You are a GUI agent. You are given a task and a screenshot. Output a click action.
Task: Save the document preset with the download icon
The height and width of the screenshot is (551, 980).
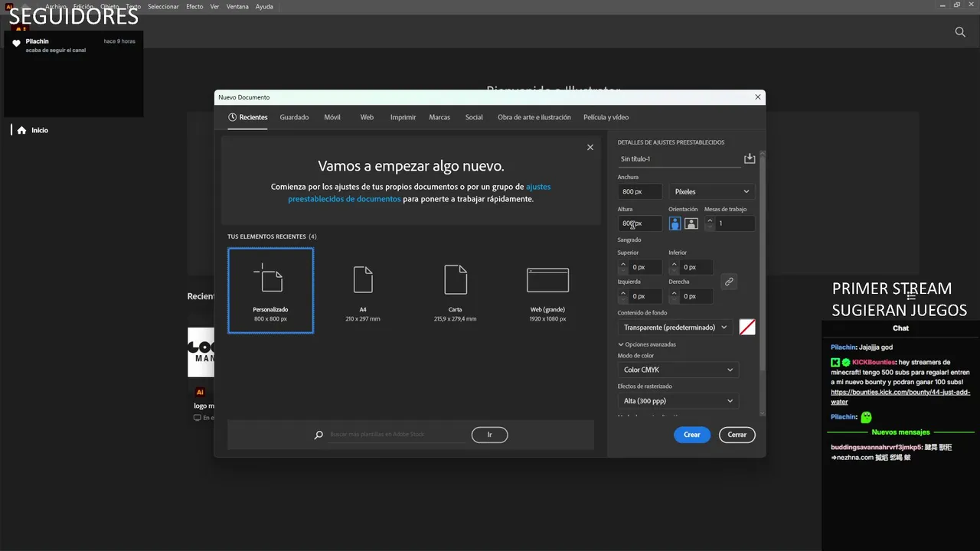(750, 158)
